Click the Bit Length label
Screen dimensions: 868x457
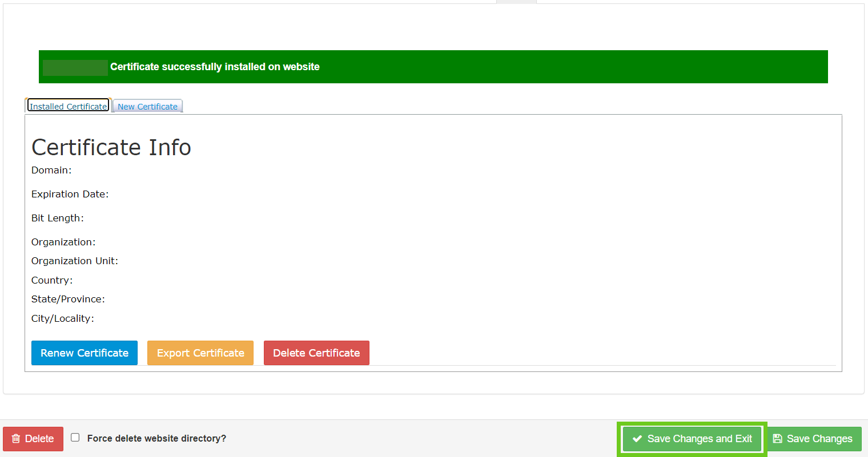(58, 219)
